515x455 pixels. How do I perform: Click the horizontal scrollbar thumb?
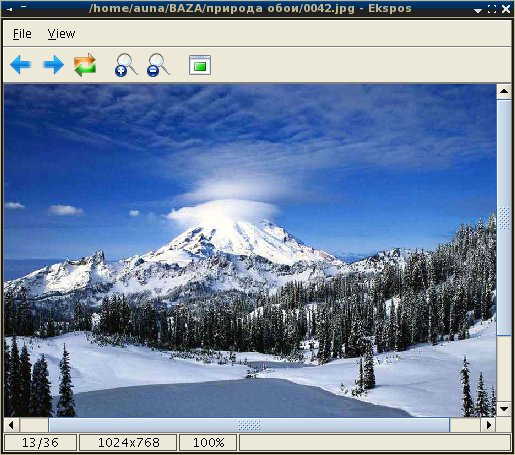pyautogui.click(x=249, y=425)
